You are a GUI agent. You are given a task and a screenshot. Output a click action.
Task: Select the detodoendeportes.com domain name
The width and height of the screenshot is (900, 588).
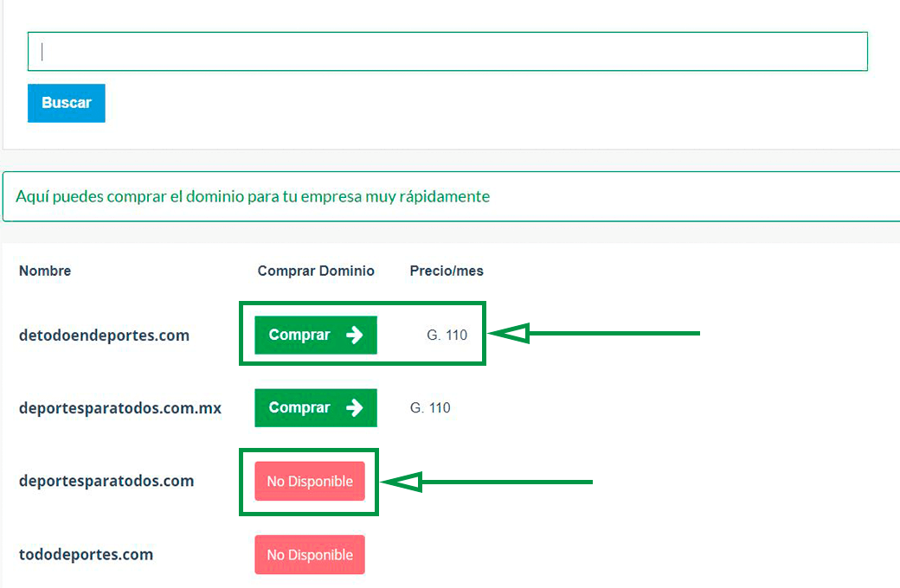click(x=104, y=335)
